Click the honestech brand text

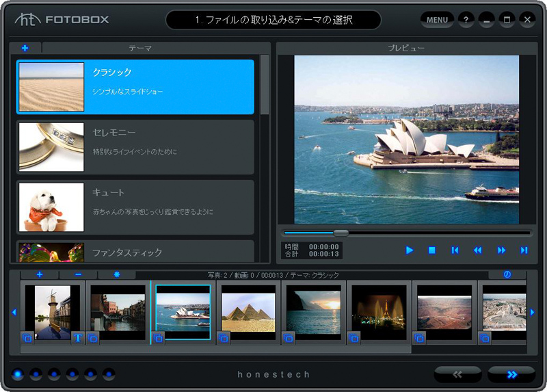click(273, 374)
